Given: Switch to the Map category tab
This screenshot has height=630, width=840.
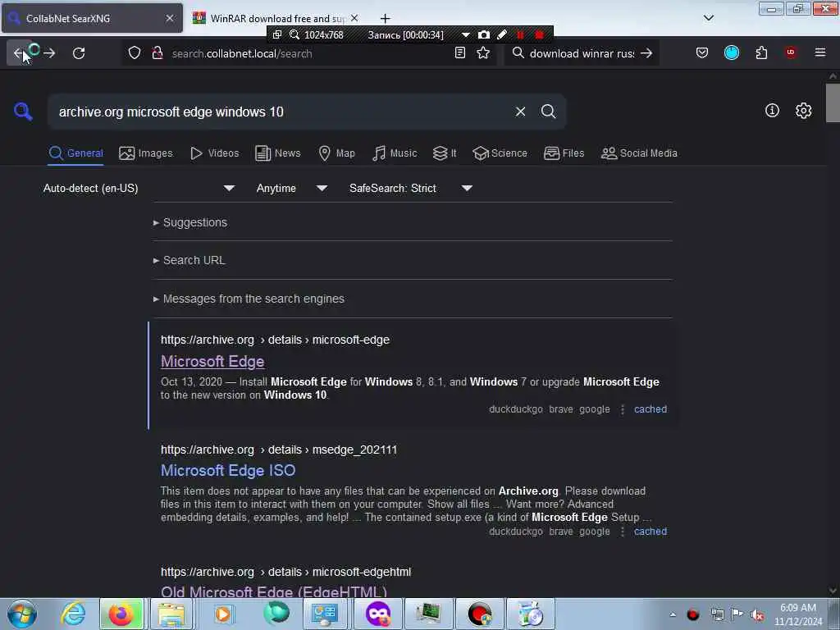Looking at the screenshot, I should point(336,153).
